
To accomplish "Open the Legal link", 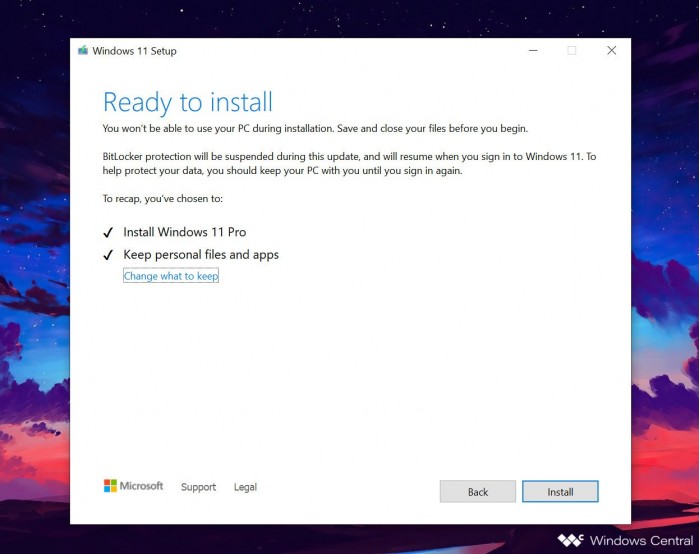I will click(x=245, y=487).
